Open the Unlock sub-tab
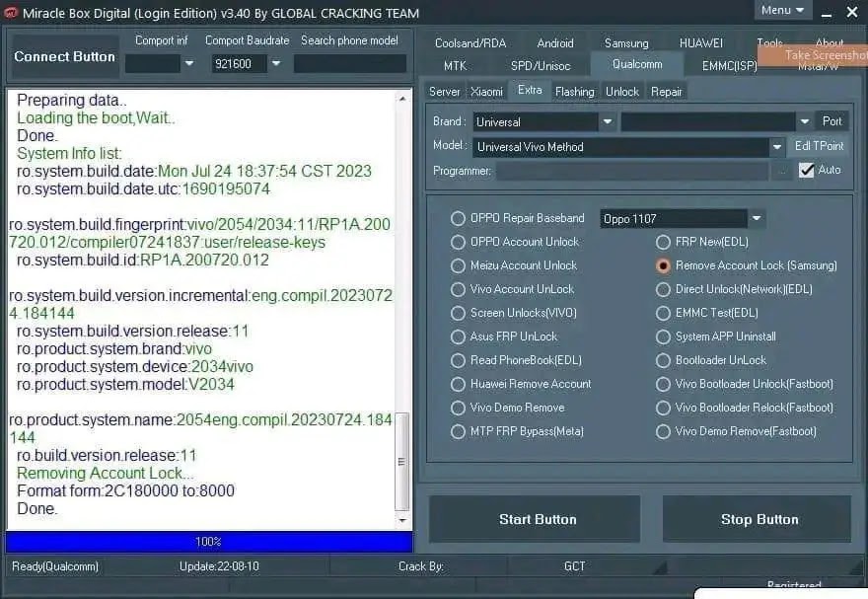868x599 pixels. coord(622,92)
